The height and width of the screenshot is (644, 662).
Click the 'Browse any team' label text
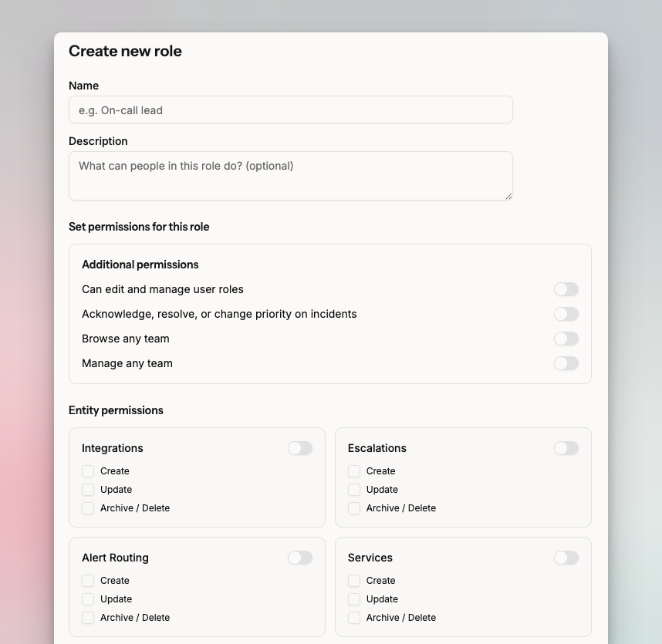coord(126,339)
